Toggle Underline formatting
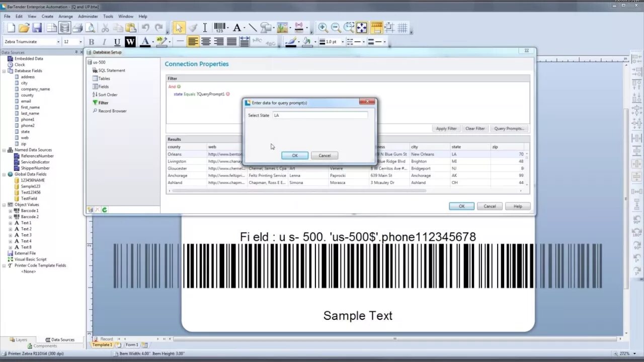 point(117,42)
